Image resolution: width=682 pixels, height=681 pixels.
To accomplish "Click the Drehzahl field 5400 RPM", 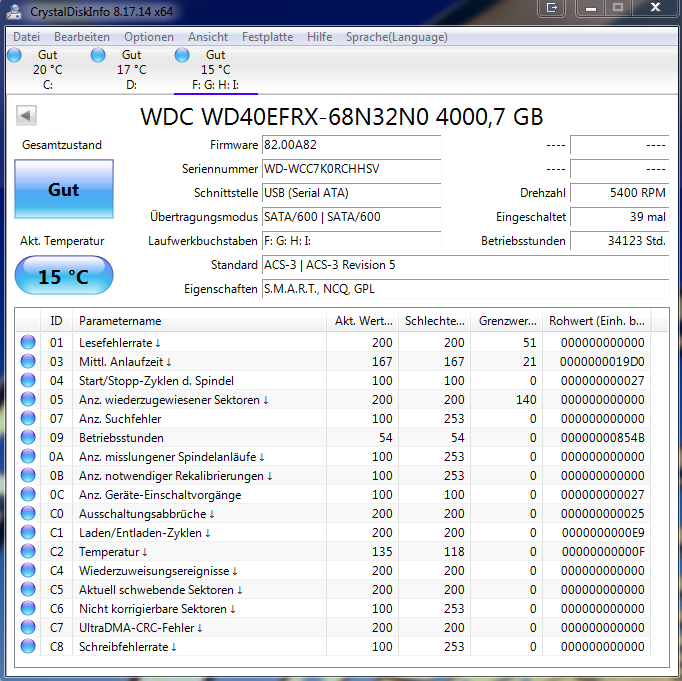I will pyautogui.click(x=619, y=193).
